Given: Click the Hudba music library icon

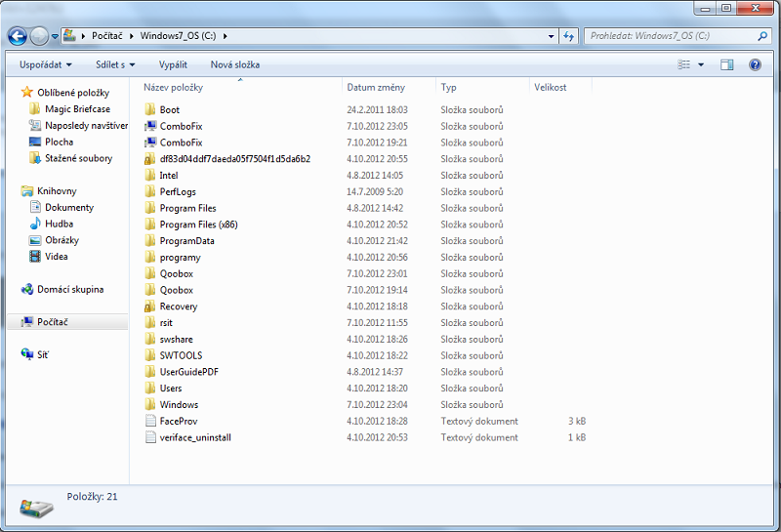Looking at the screenshot, I should 35,224.
